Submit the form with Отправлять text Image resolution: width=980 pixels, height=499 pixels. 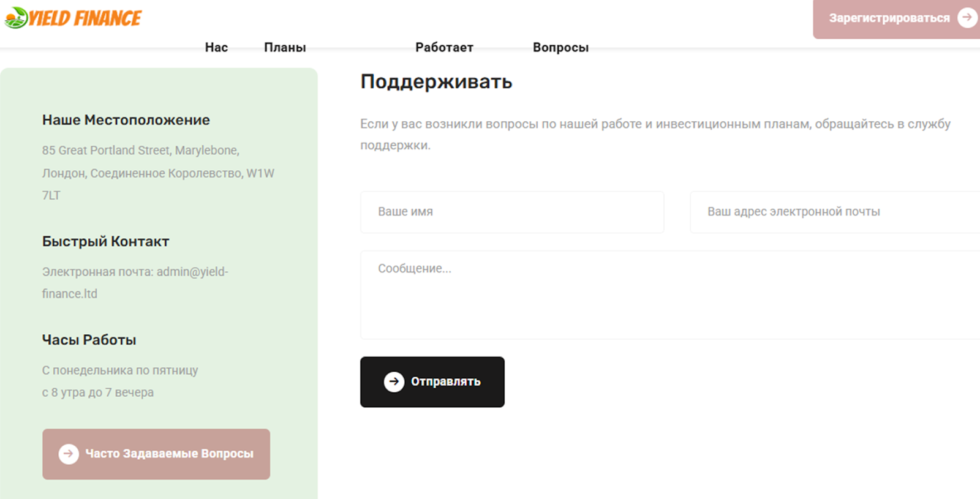point(445,381)
